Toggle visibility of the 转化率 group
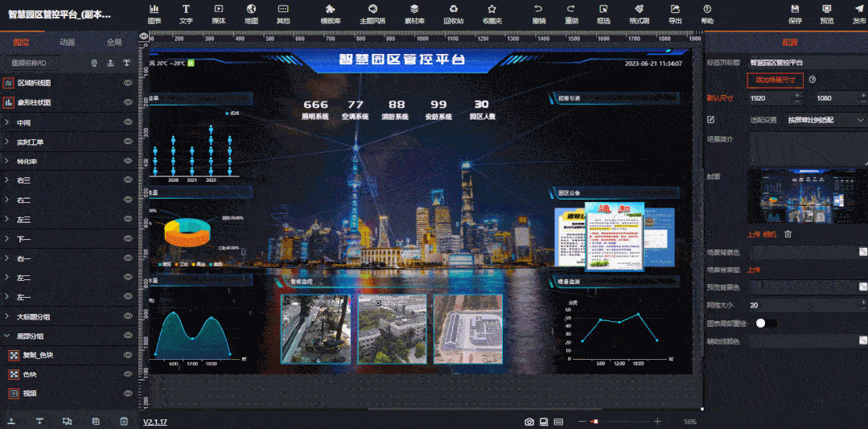868x429 pixels. [128, 161]
